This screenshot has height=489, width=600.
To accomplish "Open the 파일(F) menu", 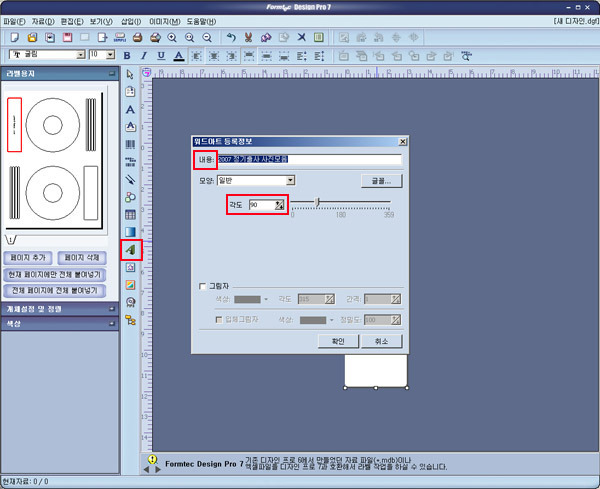I will point(14,20).
